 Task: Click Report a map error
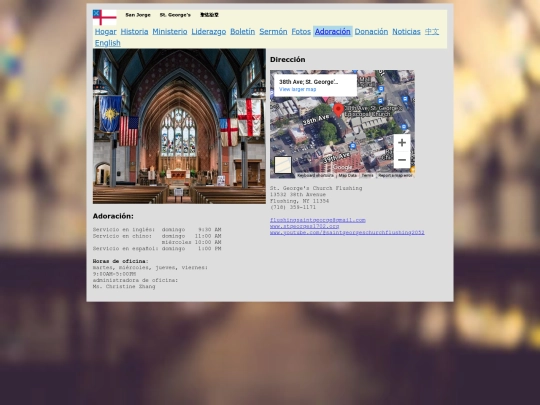click(x=395, y=175)
